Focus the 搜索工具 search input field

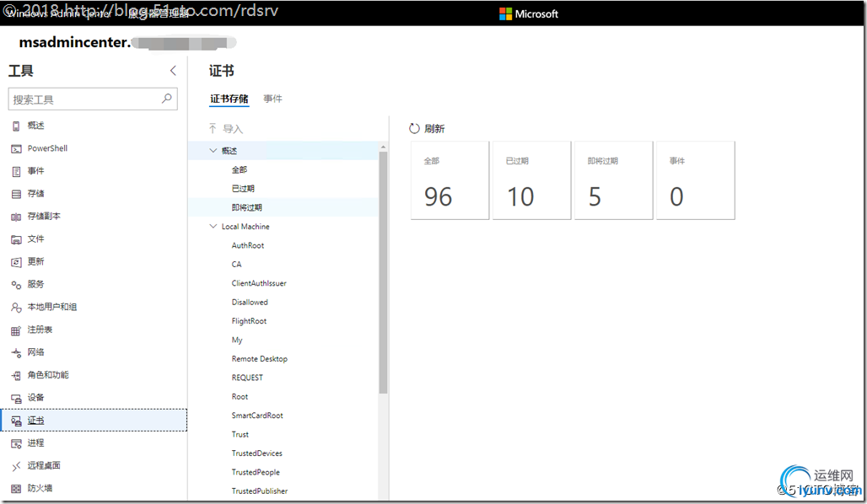pyautogui.click(x=84, y=99)
